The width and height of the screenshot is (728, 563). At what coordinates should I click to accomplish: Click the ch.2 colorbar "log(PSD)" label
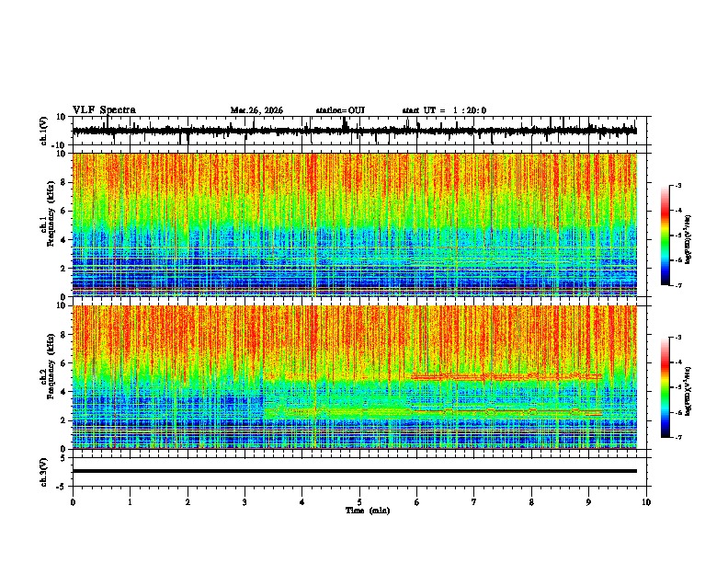click(x=688, y=392)
